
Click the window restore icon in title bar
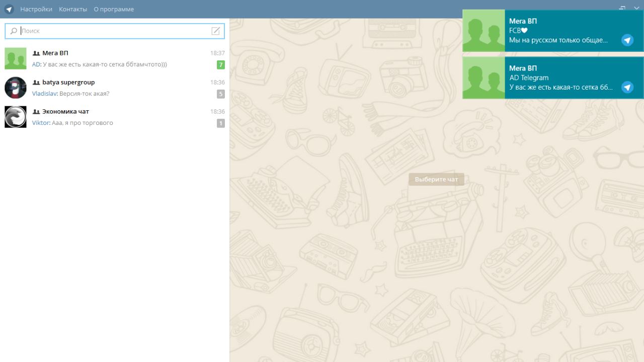(622, 9)
